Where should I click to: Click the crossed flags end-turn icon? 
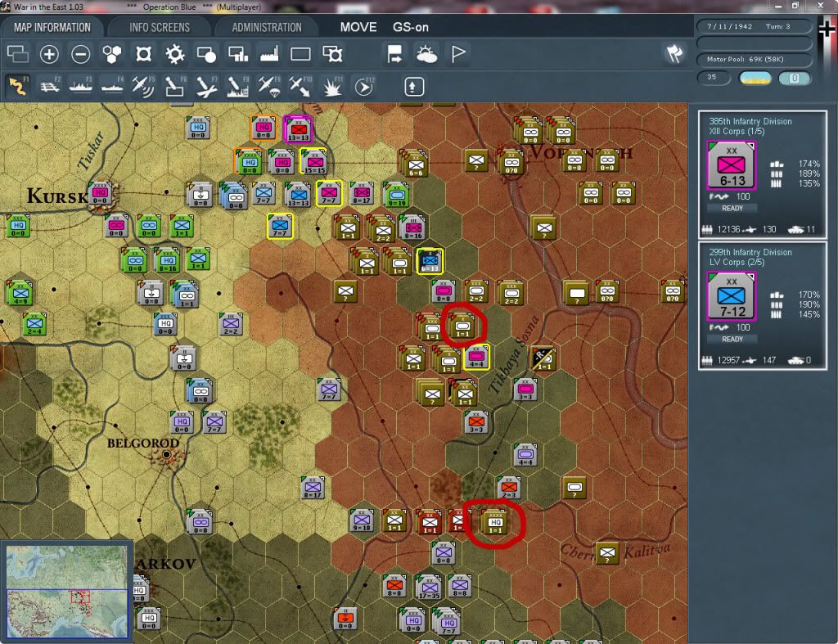pos(674,53)
